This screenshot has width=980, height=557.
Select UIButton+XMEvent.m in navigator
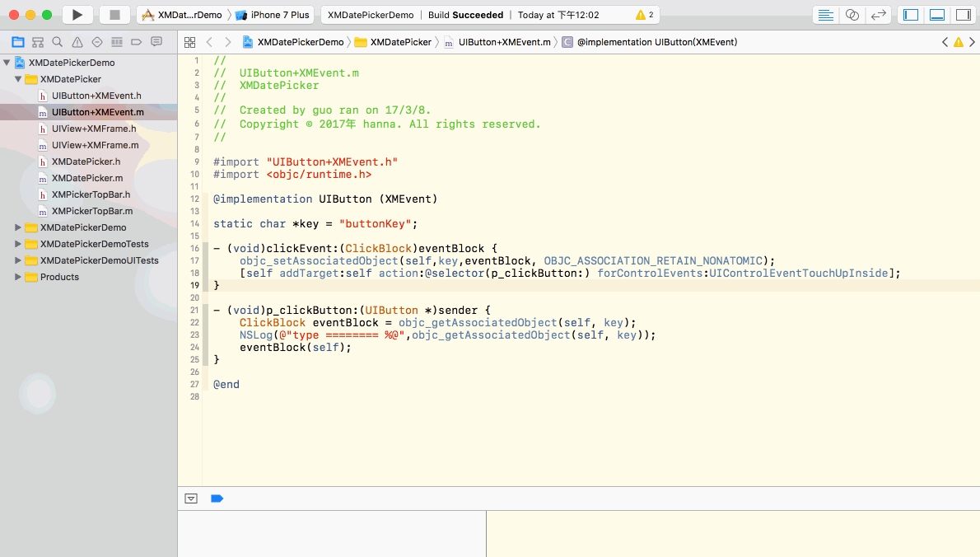pos(97,112)
